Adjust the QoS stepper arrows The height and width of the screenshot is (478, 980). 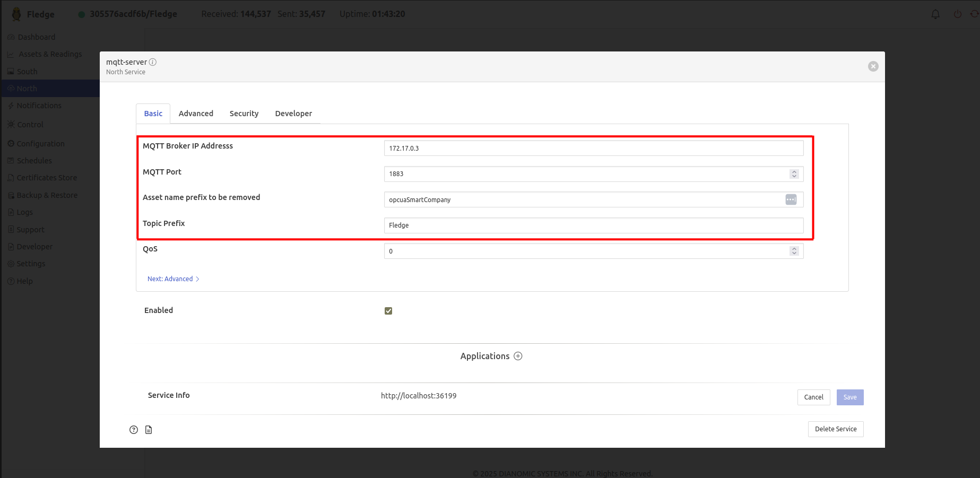[794, 251]
